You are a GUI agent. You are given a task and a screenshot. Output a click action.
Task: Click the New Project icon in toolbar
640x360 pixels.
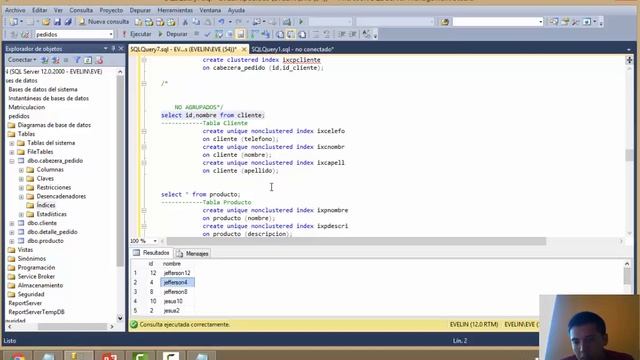pyautogui.click(x=14, y=22)
